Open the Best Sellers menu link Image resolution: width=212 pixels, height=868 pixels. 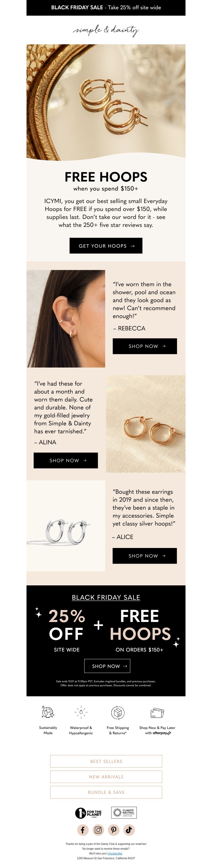click(x=106, y=761)
